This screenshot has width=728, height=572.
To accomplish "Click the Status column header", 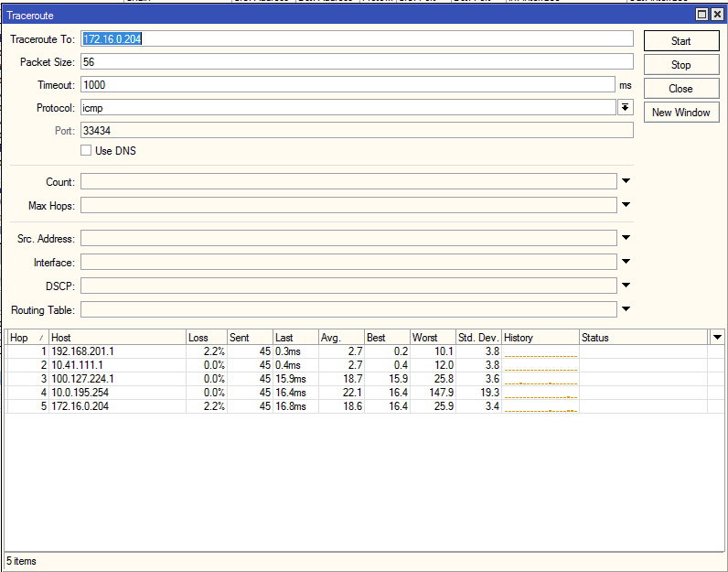I will click(644, 338).
